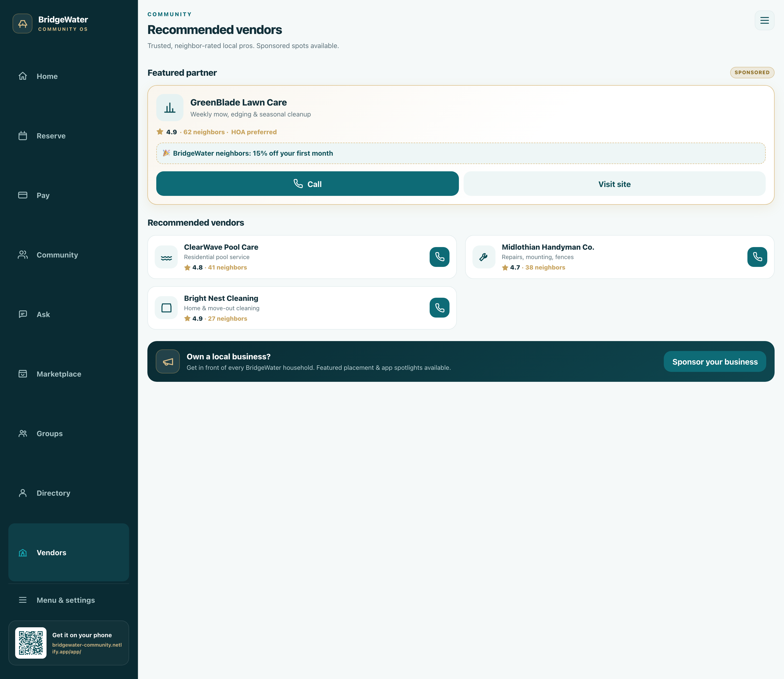This screenshot has width=784, height=679.
Task: Click the wrench icon for Midlothian Handyman
Action: [484, 257]
